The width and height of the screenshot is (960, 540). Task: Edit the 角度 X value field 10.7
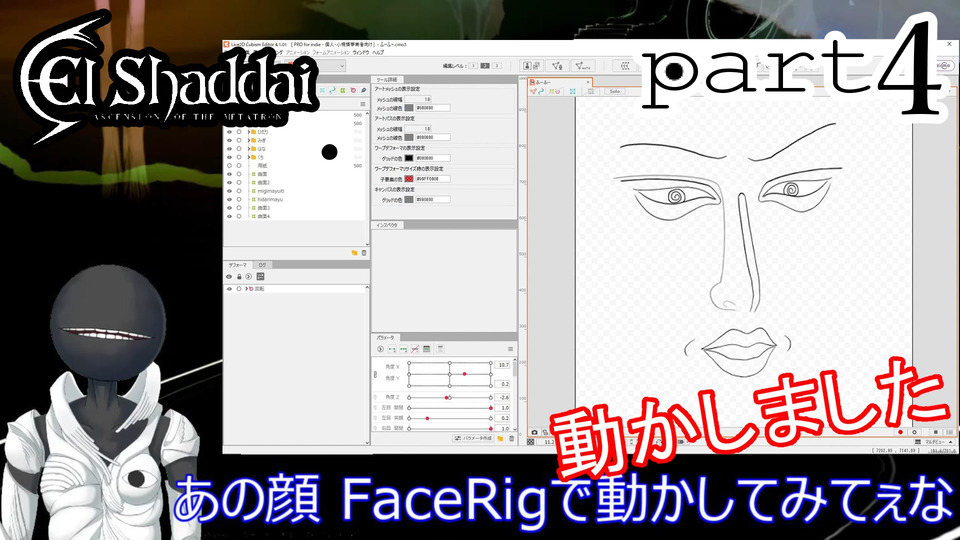pyautogui.click(x=503, y=364)
